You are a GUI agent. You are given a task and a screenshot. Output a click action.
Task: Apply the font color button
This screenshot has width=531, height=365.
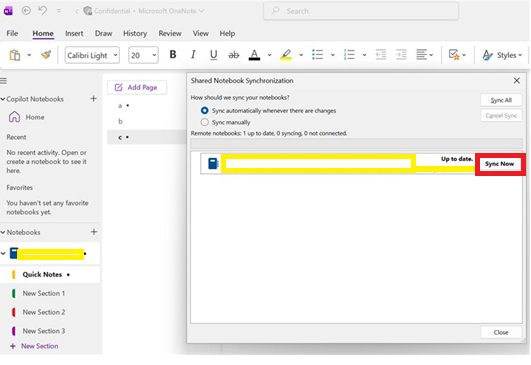click(x=254, y=55)
